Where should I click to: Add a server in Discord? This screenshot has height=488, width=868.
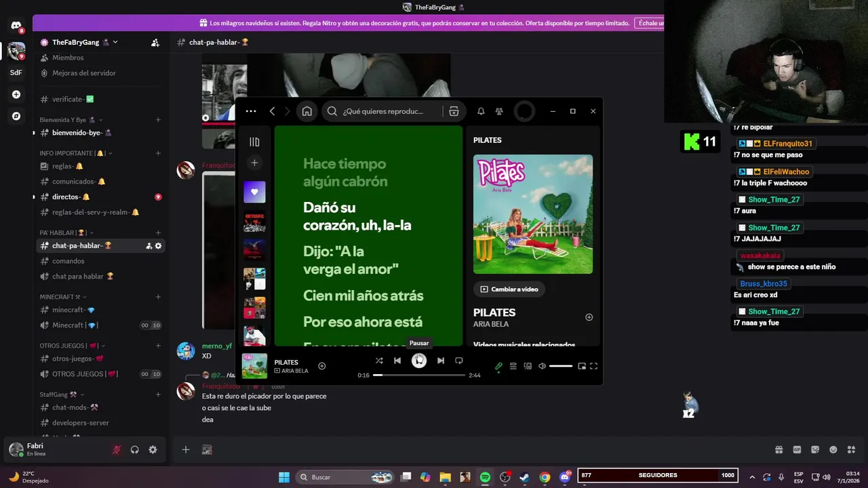[x=16, y=94]
